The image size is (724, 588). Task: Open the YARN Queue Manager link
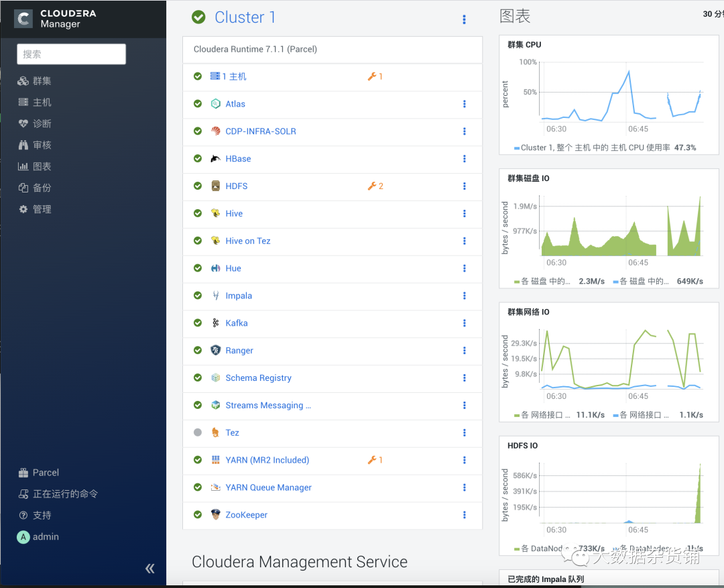pos(268,487)
